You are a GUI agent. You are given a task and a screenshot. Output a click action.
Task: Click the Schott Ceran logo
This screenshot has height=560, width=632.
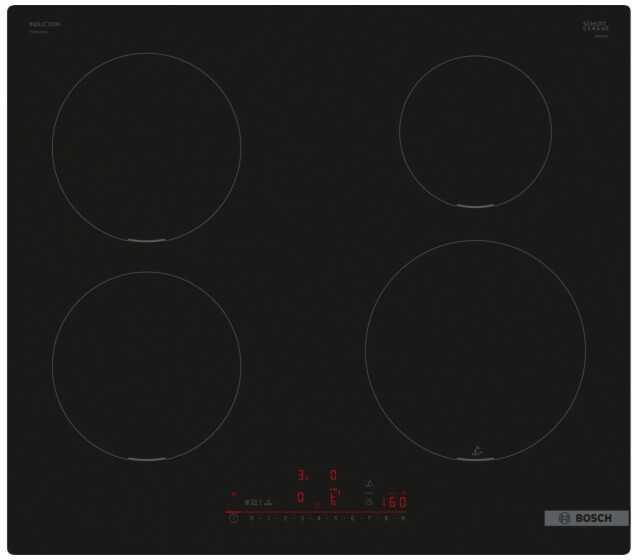pos(594,27)
